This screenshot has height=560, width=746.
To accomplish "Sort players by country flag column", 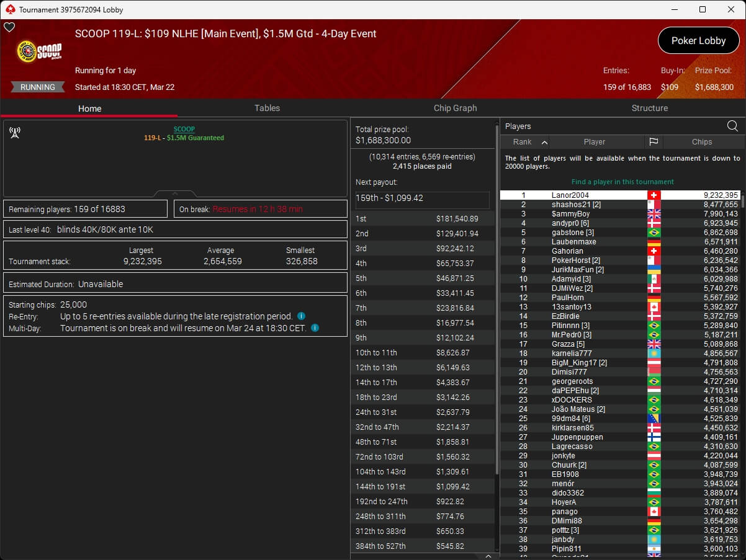I will click(x=653, y=142).
